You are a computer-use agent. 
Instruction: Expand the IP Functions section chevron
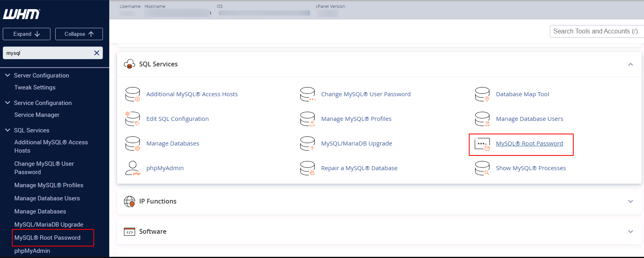pos(630,202)
